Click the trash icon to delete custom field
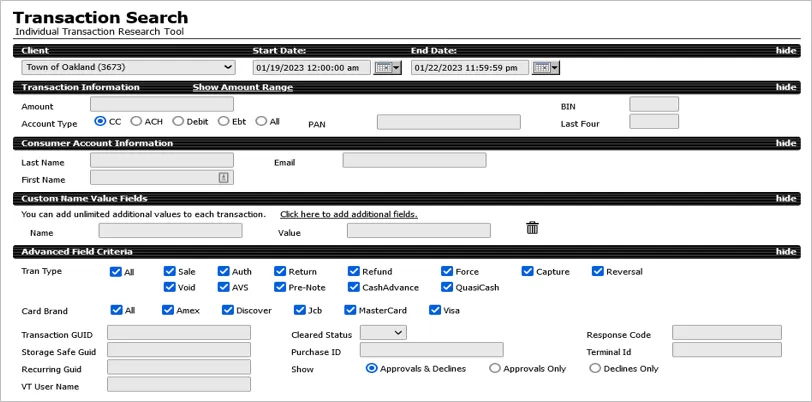 (x=532, y=228)
